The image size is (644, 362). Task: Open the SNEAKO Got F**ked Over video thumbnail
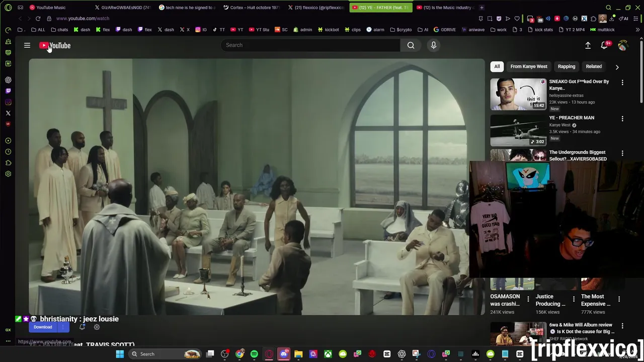point(518,94)
